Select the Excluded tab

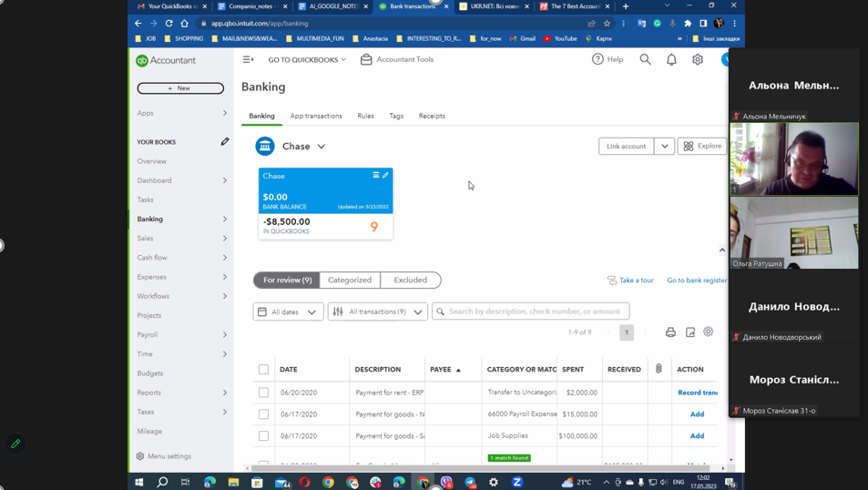tap(410, 281)
